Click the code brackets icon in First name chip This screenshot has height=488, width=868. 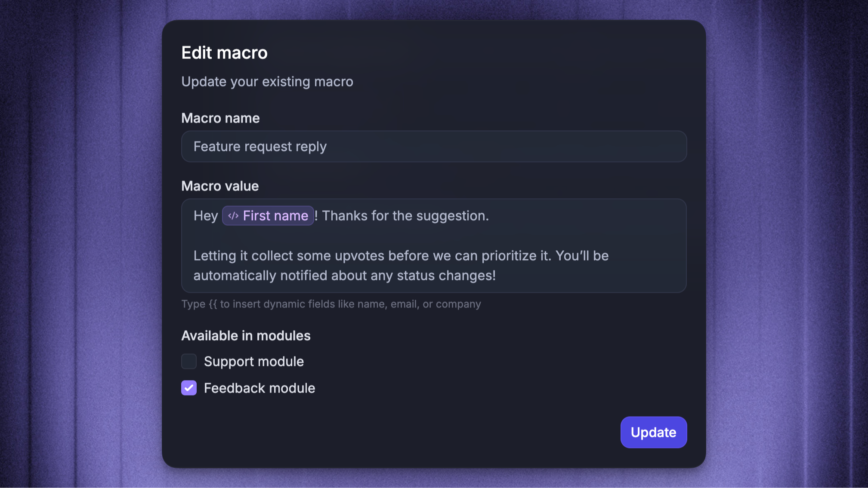(x=233, y=216)
